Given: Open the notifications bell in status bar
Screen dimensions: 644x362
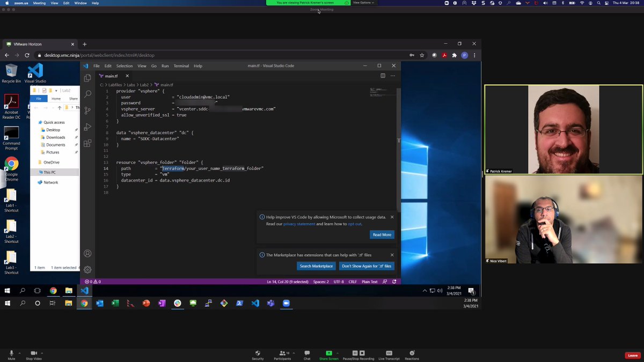Looking at the screenshot, I should (394, 282).
